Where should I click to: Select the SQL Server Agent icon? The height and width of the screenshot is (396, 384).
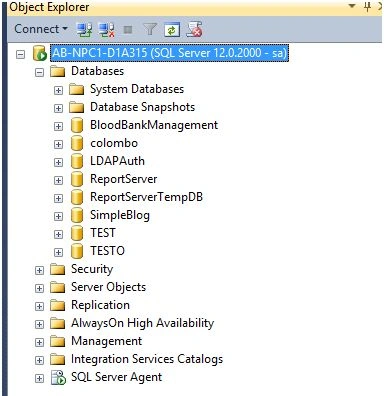(58, 378)
